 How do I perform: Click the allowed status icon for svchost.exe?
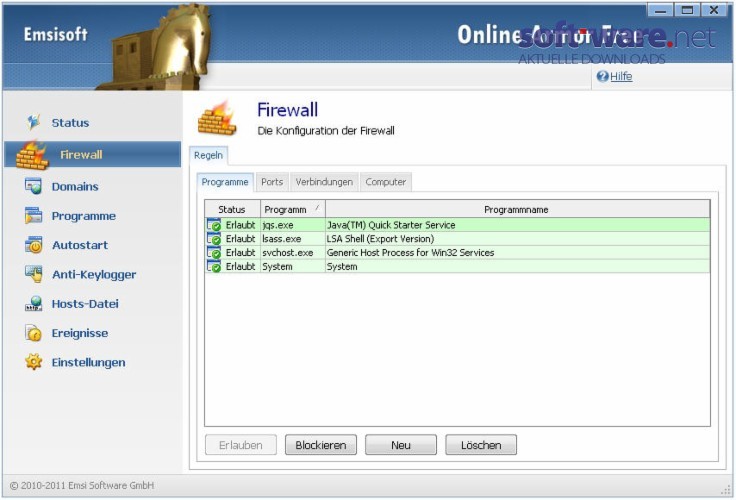214,253
